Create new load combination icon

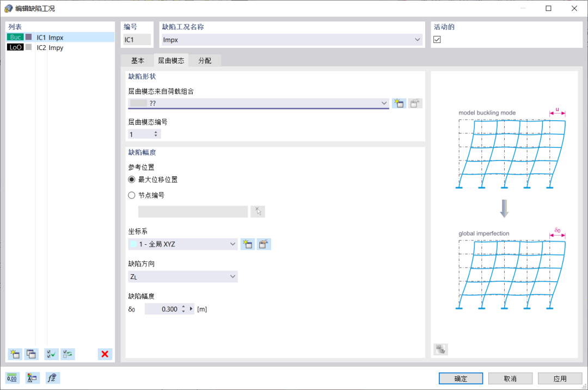399,103
